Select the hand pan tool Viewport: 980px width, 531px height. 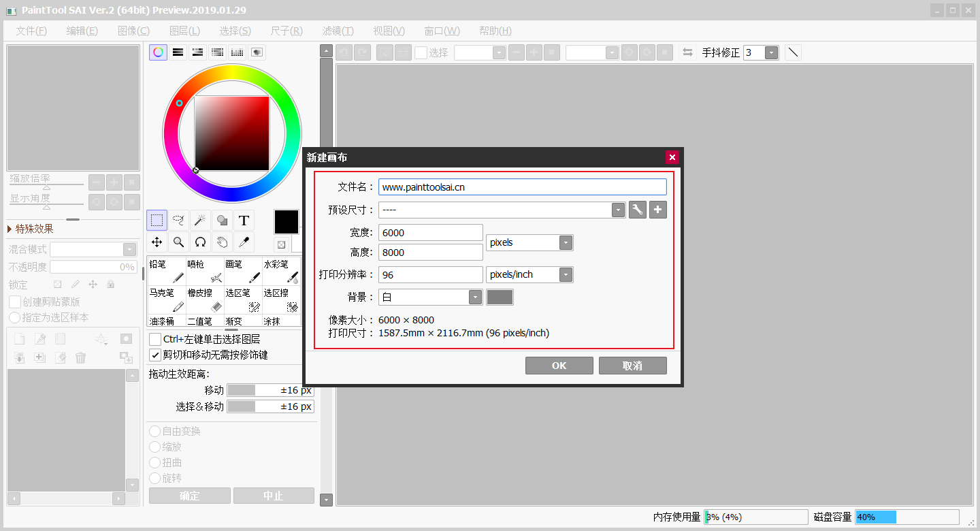click(222, 242)
